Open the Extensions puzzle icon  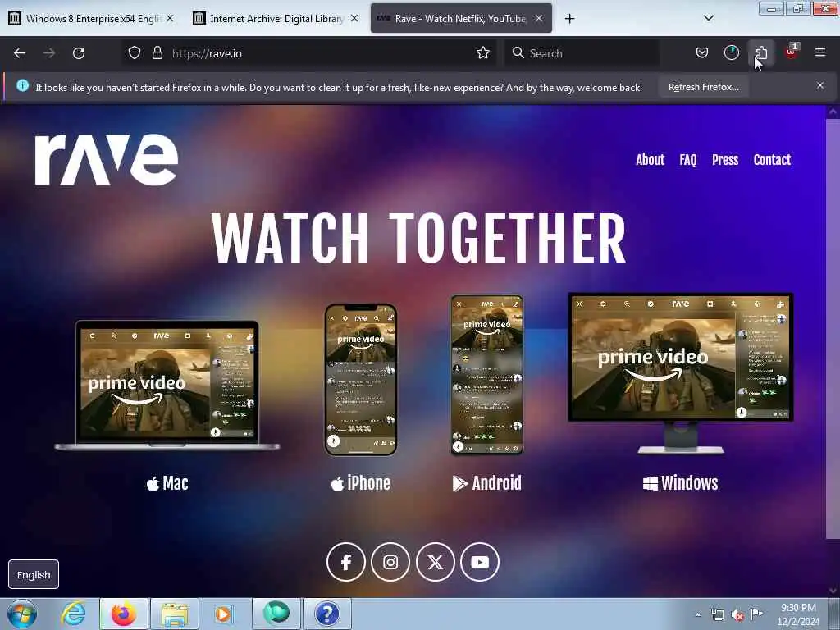[x=761, y=53]
